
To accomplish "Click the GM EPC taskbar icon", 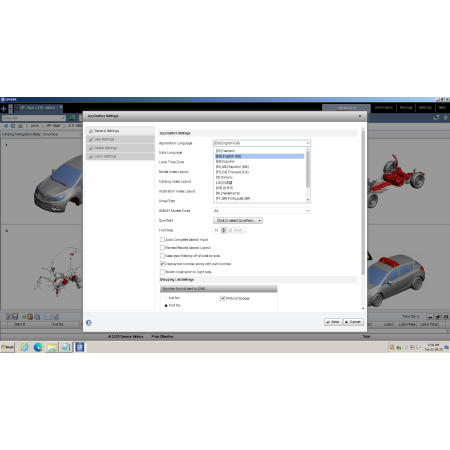I will click(80, 347).
